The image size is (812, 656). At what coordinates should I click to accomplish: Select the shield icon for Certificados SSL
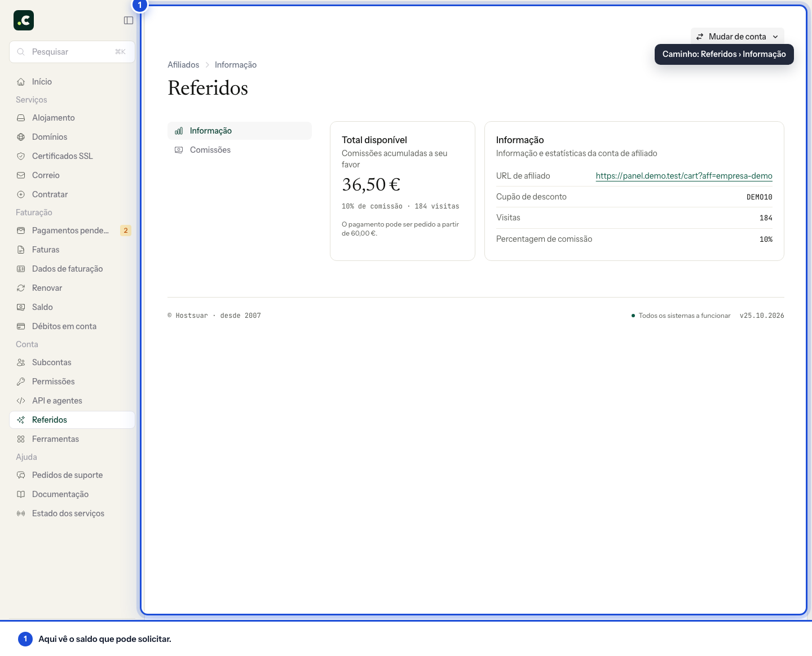coord(21,156)
